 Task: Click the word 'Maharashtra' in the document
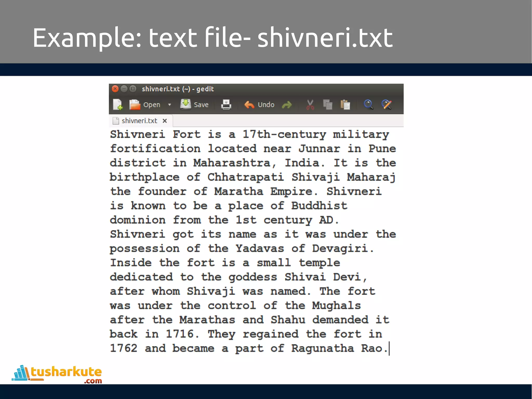point(232,163)
